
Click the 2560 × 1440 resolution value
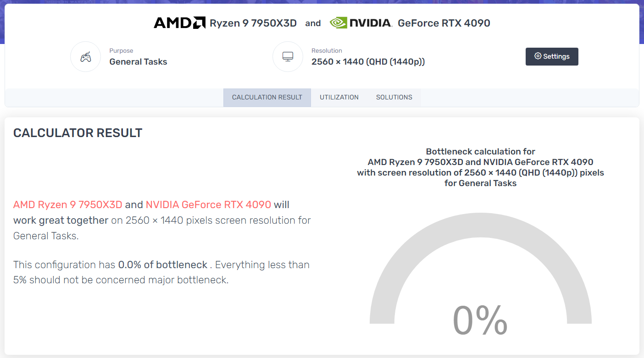[x=368, y=62]
